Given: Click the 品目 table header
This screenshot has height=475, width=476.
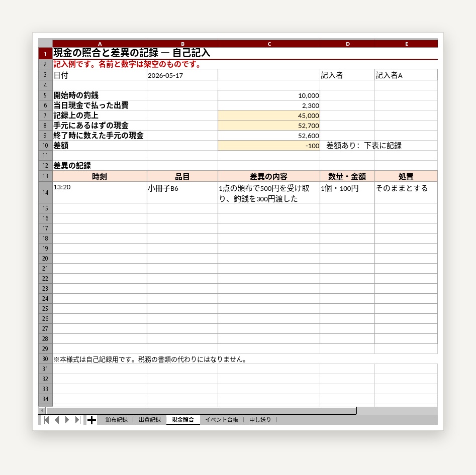Looking at the screenshot, I should 182,176.
